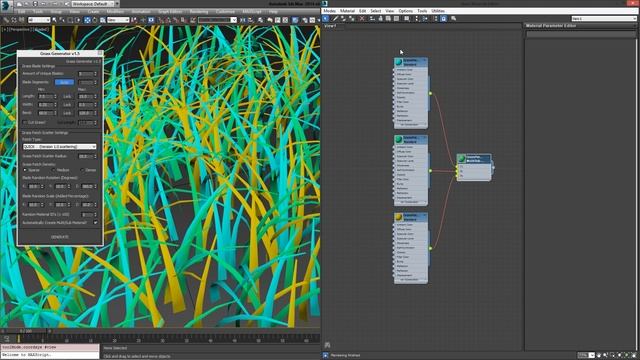Activate Bind to Space Warp tool

coord(22,20)
